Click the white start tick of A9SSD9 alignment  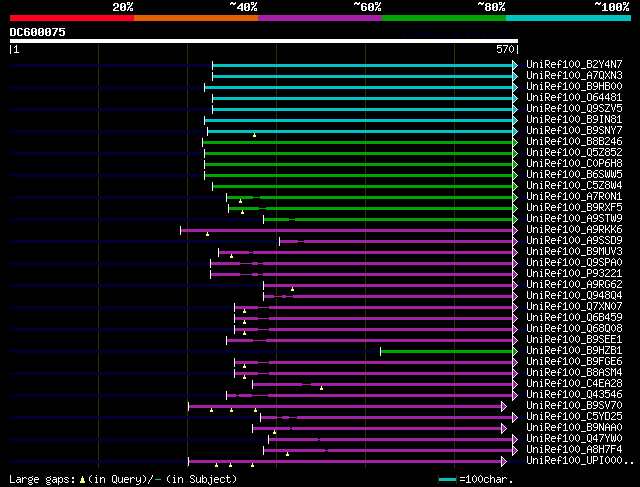[279, 242]
